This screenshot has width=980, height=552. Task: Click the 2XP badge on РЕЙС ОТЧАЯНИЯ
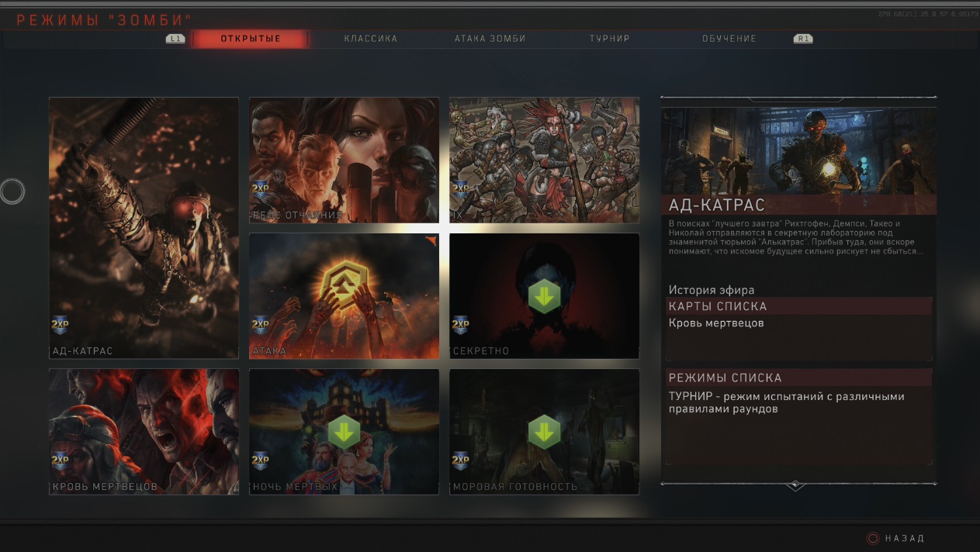click(261, 190)
